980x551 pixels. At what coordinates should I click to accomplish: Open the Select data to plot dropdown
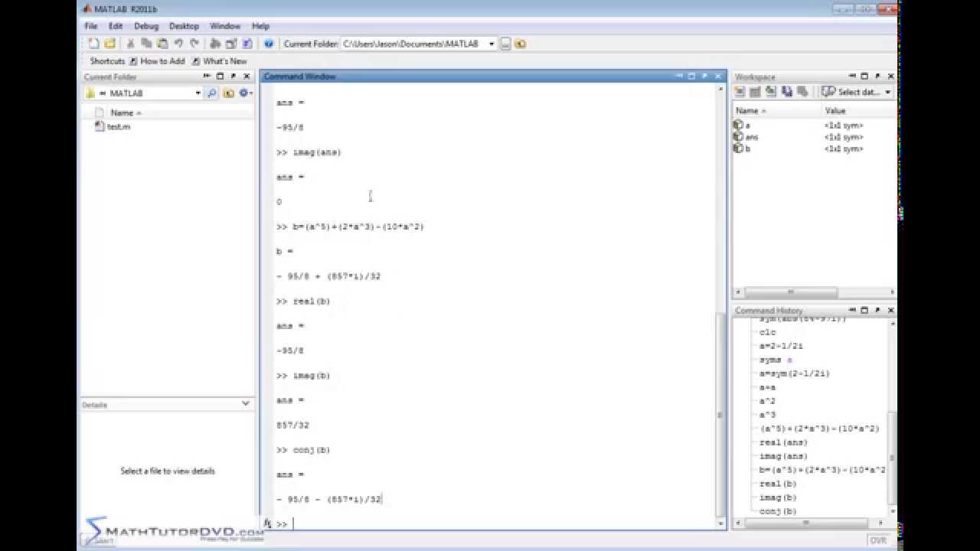(x=887, y=92)
